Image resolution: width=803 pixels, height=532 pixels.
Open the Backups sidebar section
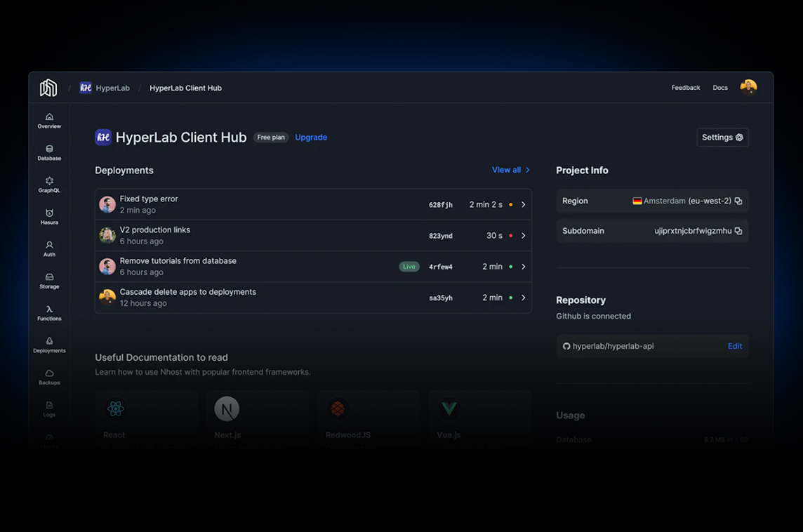pos(49,378)
